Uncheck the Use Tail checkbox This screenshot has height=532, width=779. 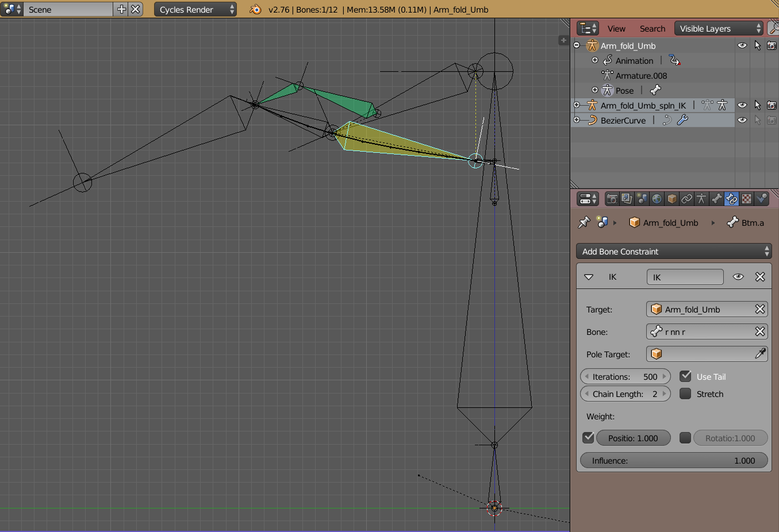click(x=685, y=376)
